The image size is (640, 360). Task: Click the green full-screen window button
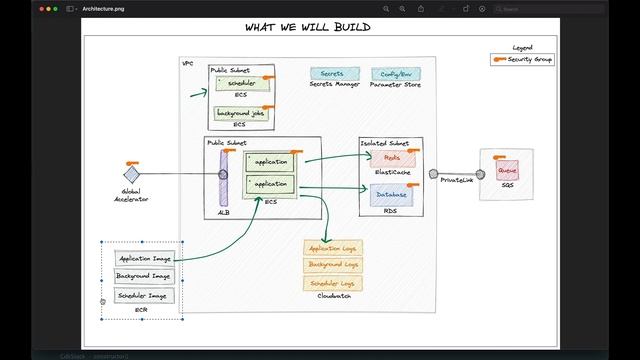tap(55, 9)
